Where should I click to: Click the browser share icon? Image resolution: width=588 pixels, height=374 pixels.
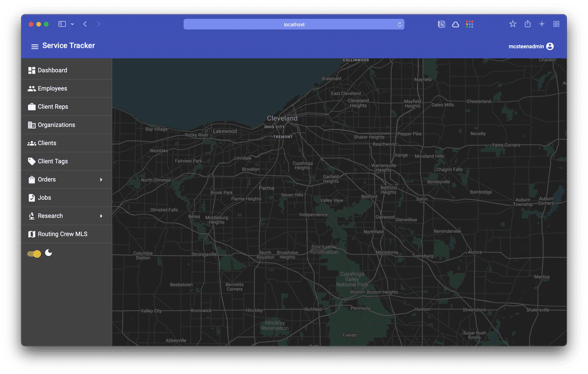(527, 24)
